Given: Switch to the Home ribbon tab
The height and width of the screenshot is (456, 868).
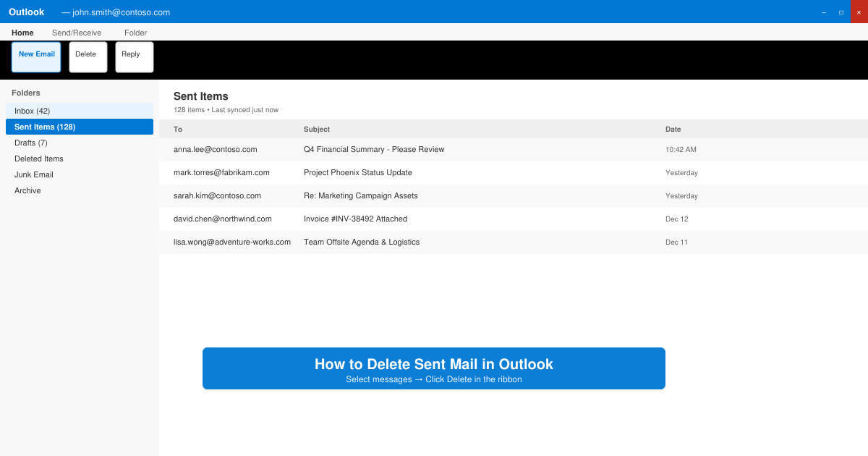Looking at the screenshot, I should pos(22,33).
